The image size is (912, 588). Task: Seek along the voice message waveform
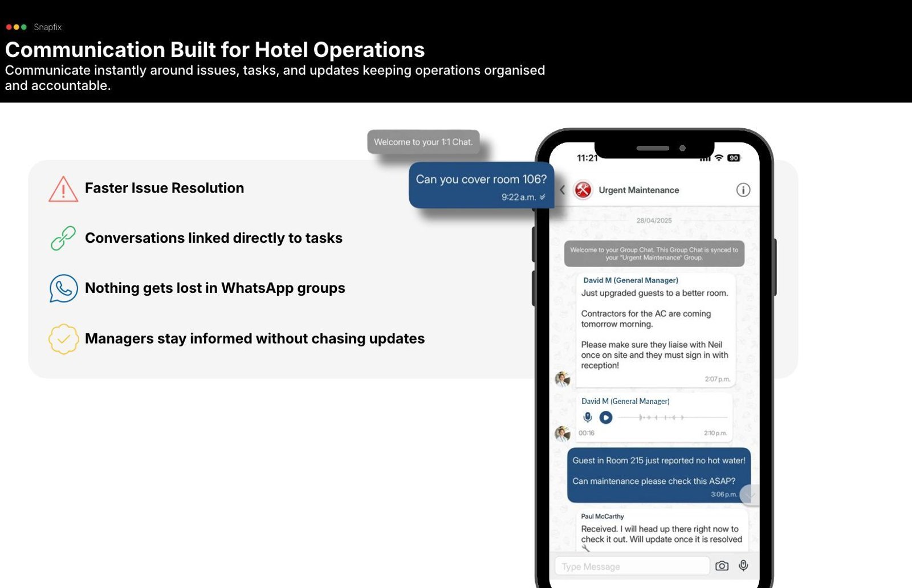click(673, 418)
